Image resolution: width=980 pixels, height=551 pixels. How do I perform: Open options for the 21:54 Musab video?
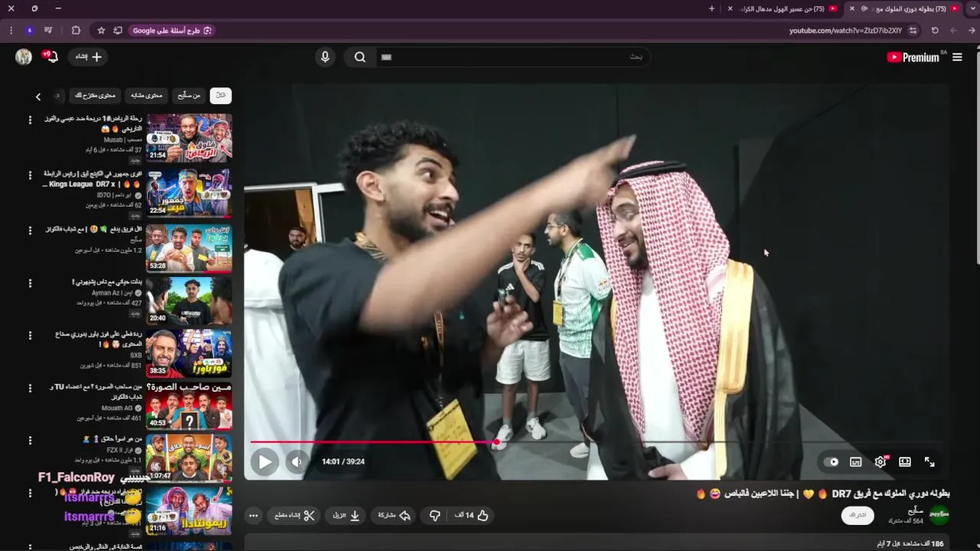tap(30, 120)
